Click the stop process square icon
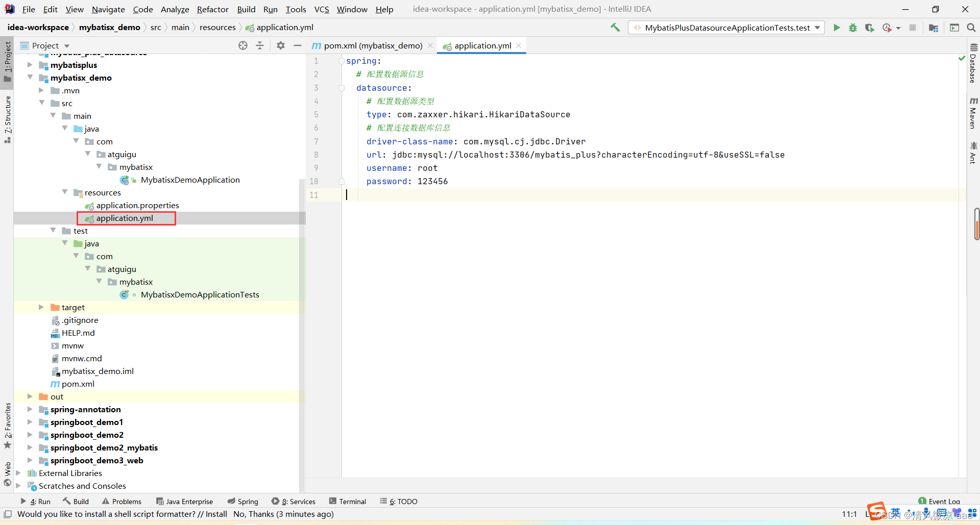This screenshot has height=525, width=980. [913, 28]
